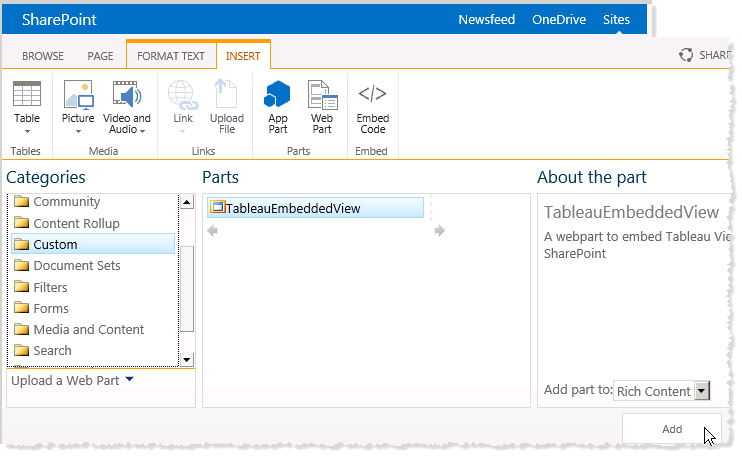Select TableauEmbeddedView in Parts list

pyautogui.click(x=315, y=208)
